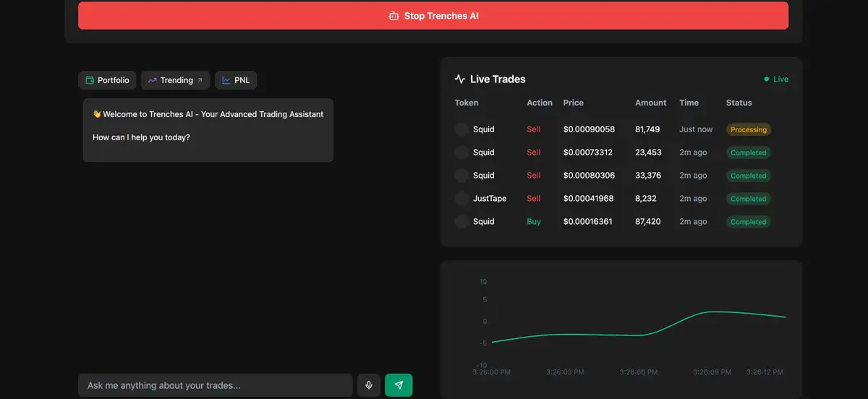
Task: Select the JustTape sell trade row
Action: 621,199
